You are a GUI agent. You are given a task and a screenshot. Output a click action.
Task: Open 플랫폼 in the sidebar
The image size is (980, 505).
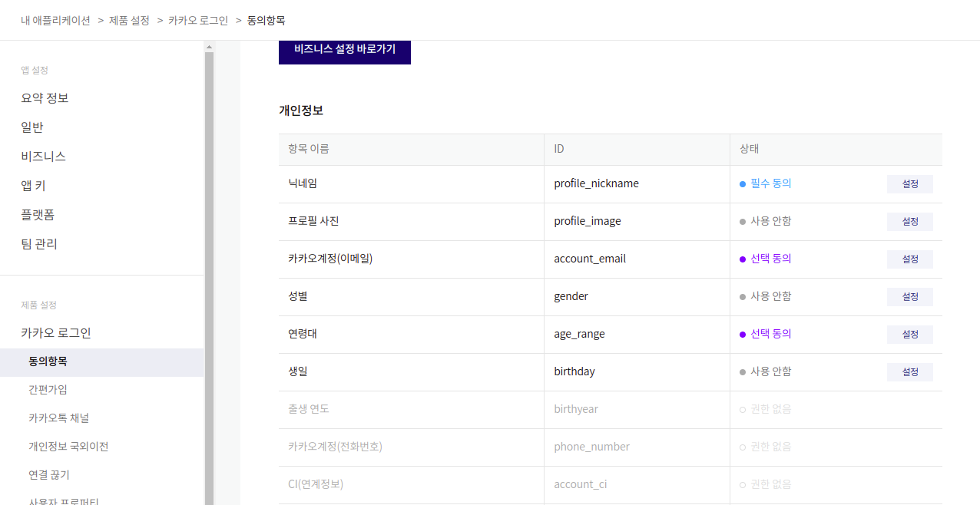pos(38,215)
